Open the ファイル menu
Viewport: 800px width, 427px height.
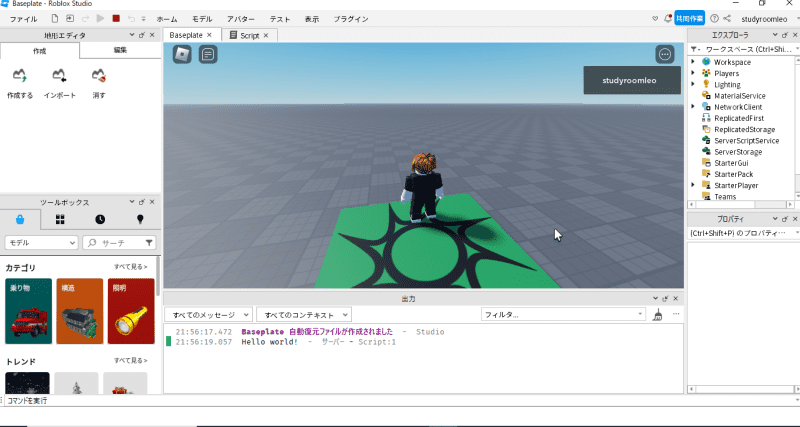[x=23, y=19]
